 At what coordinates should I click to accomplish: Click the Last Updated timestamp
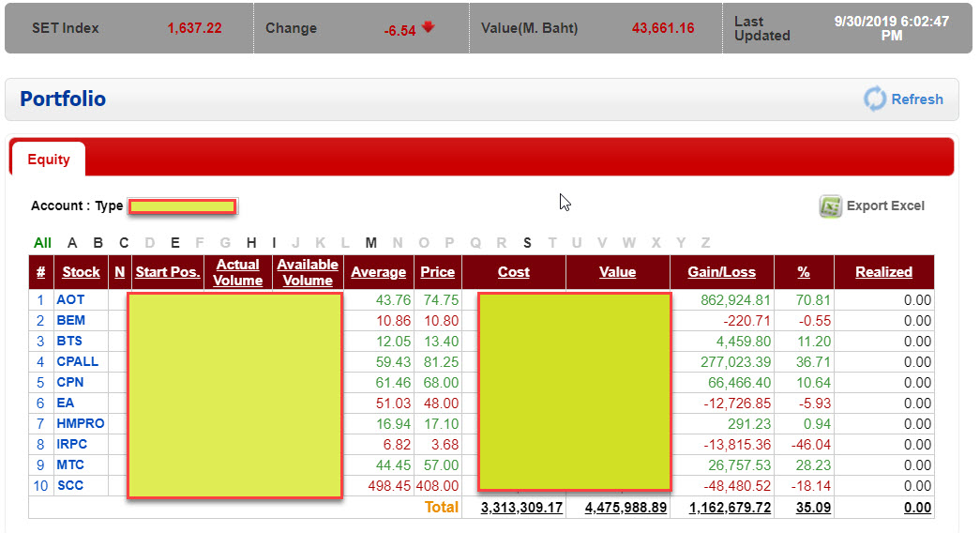coord(891,29)
